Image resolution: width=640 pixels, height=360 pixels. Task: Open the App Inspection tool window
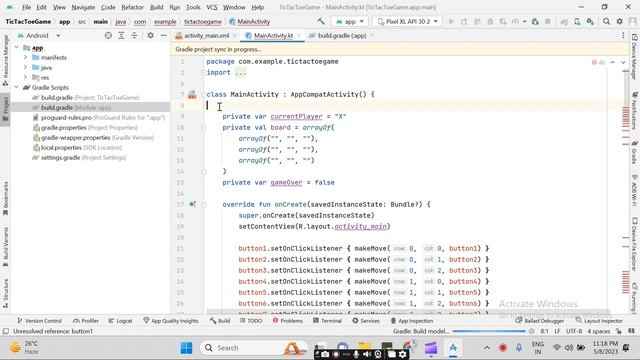coord(412,321)
